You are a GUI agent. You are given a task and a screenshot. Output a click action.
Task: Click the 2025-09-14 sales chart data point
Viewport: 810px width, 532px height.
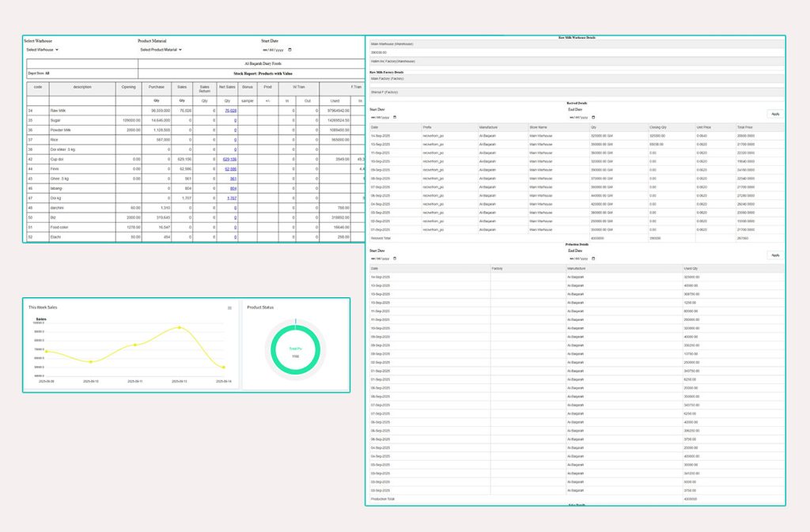224,367
